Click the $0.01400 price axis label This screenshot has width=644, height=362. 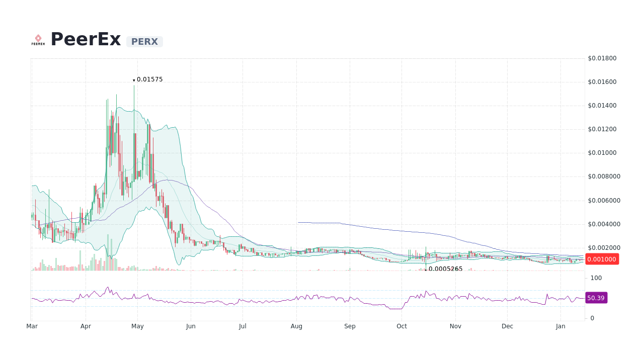(x=602, y=106)
